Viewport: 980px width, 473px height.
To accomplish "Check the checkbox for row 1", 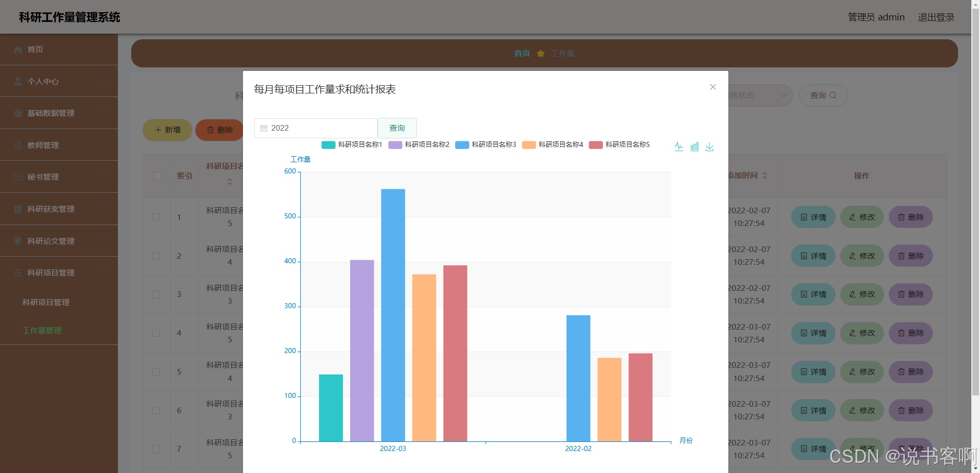I will (x=156, y=217).
